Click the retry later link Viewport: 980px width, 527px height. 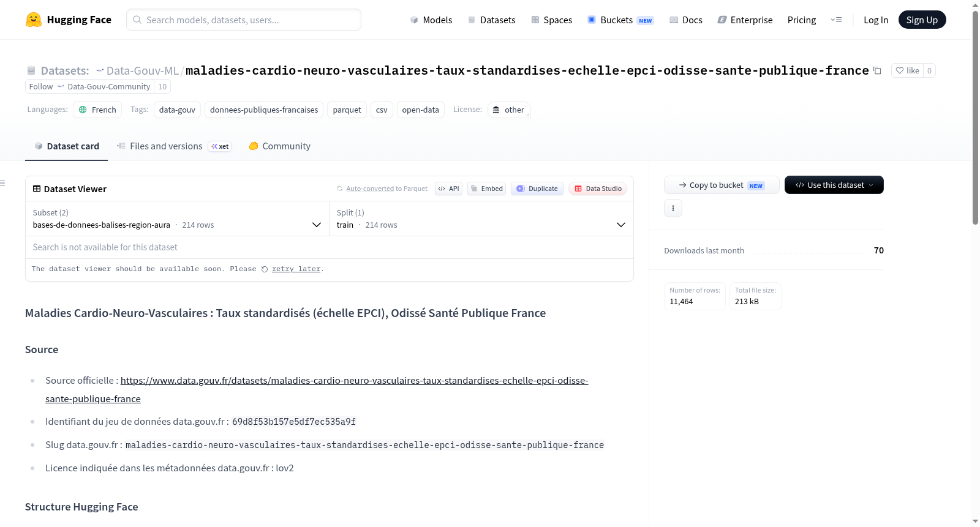(296, 269)
